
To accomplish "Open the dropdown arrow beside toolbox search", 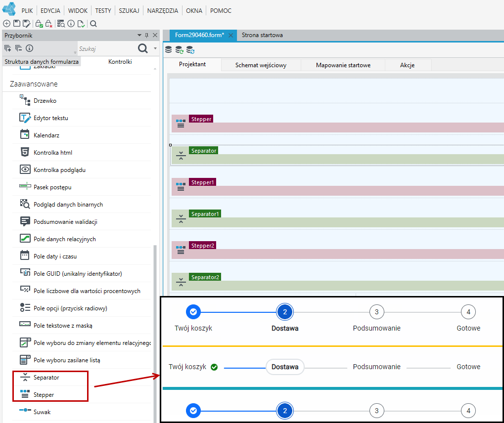I will [x=155, y=48].
